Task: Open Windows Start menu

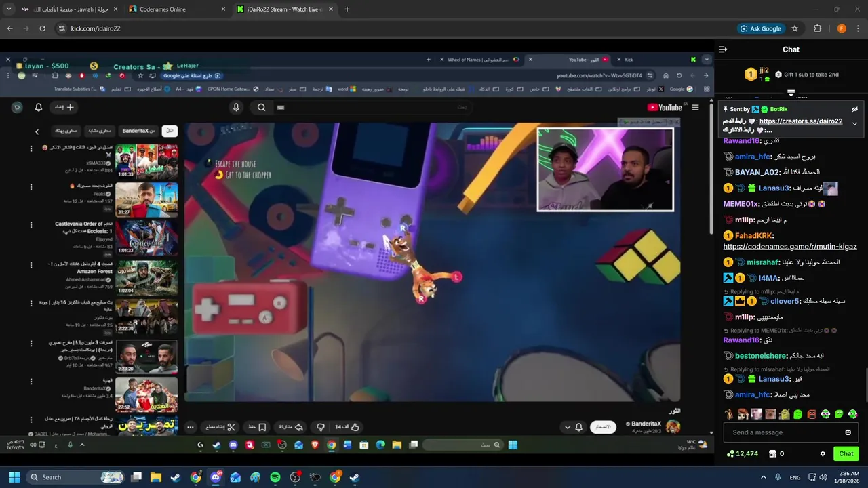Action: click(14, 477)
